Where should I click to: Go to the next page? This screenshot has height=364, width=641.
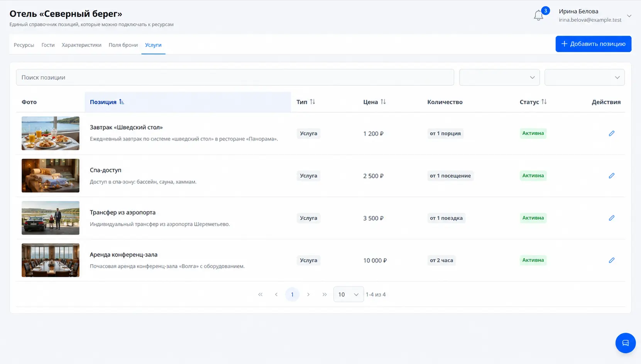[x=308, y=295]
